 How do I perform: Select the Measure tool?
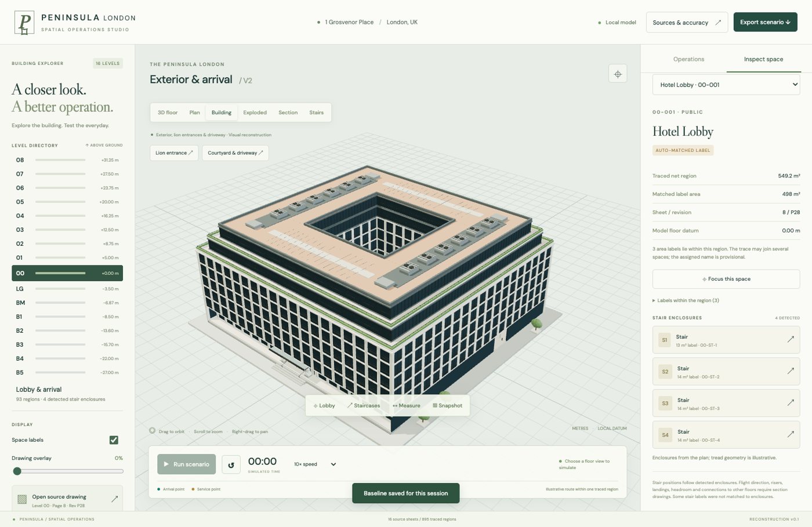pos(406,406)
